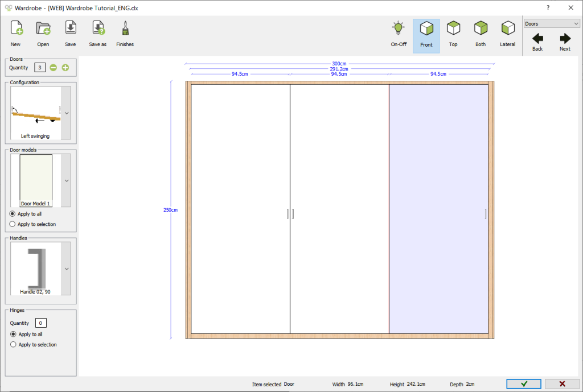Click the Hinges Quantity field
583x392 pixels.
tap(40, 323)
